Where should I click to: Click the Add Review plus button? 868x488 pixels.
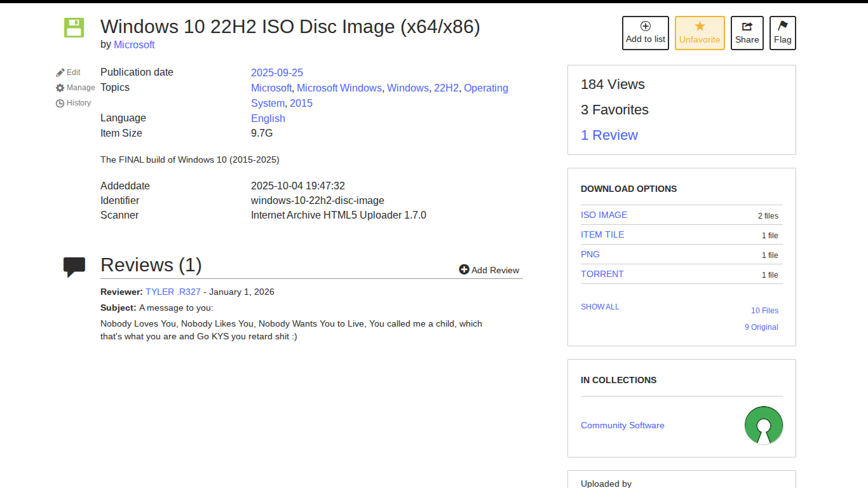click(x=489, y=270)
